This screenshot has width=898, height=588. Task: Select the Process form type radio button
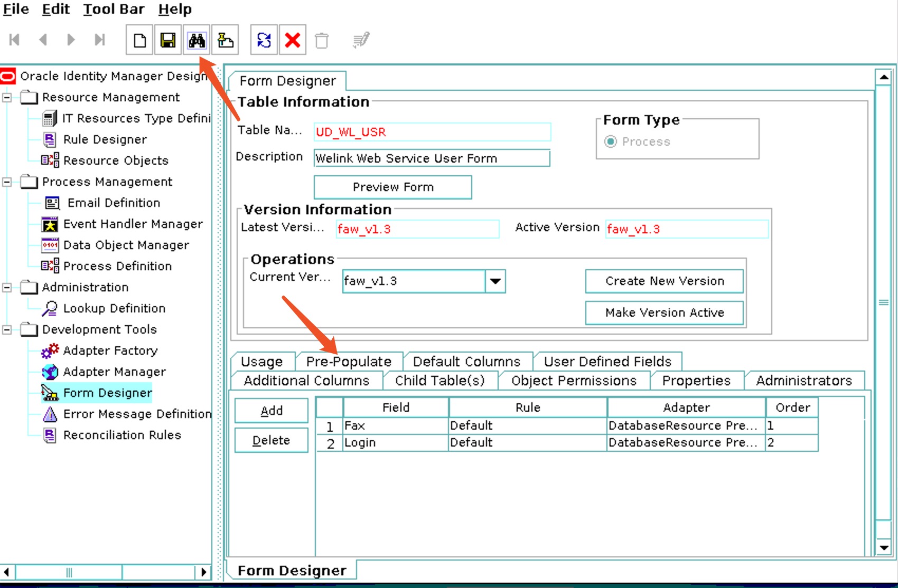pos(610,141)
